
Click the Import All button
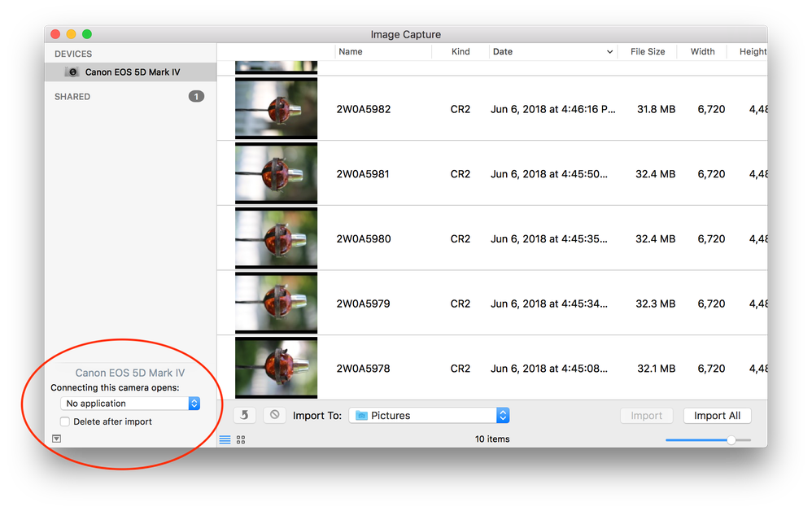click(x=717, y=416)
